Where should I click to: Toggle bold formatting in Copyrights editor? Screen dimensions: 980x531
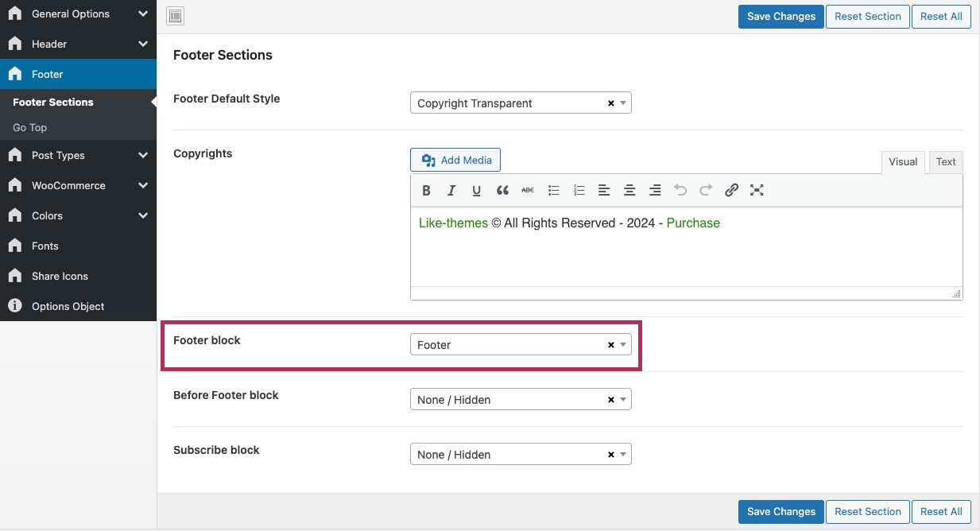point(426,190)
